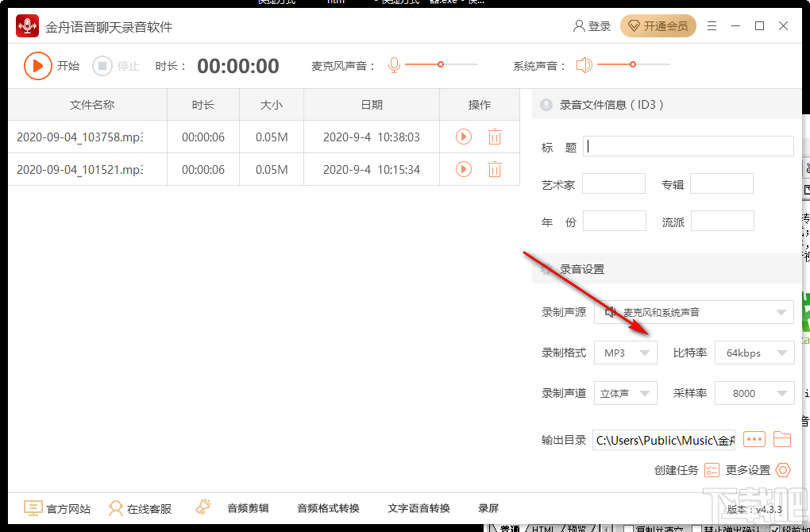Open 更多设置 settings gear icon

(x=782, y=470)
